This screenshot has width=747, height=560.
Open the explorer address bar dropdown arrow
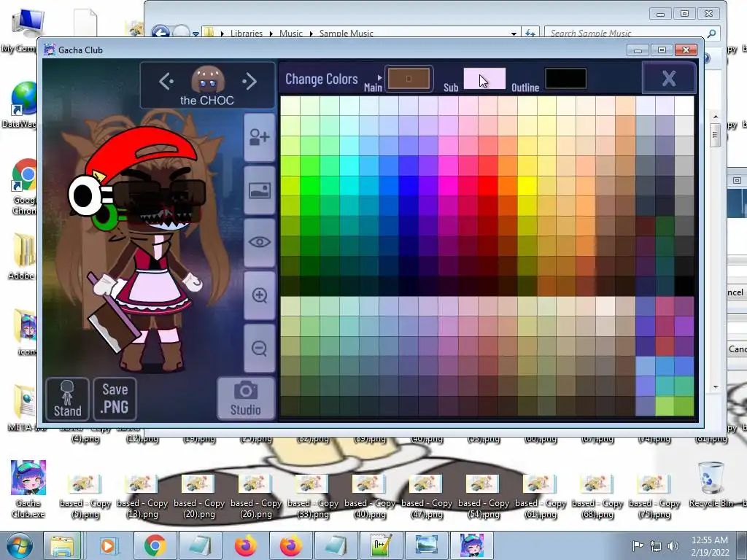[x=514, y=34]
